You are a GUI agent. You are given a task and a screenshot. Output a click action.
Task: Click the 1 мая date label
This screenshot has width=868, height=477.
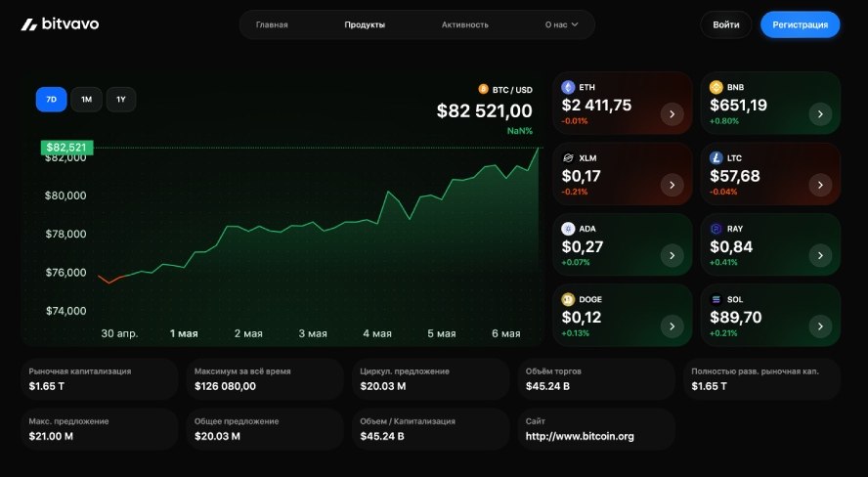click(x=184, y=333)
